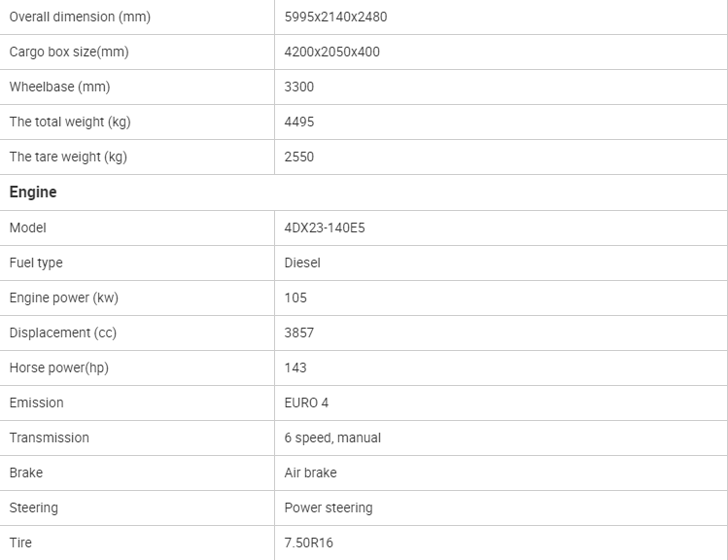Select the 'EURO 4' emission value

(x=306, y=402)
